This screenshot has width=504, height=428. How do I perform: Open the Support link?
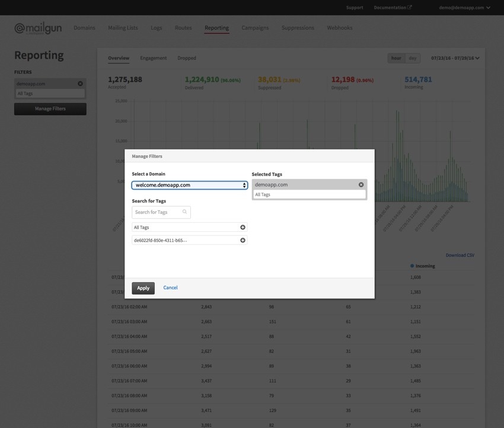tap(355, 7)
